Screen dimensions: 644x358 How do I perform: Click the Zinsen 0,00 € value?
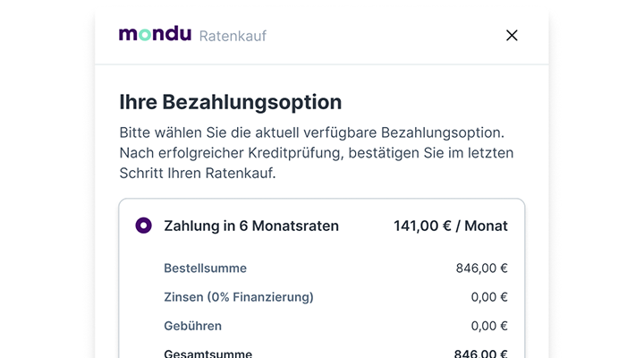click(489, 297)
